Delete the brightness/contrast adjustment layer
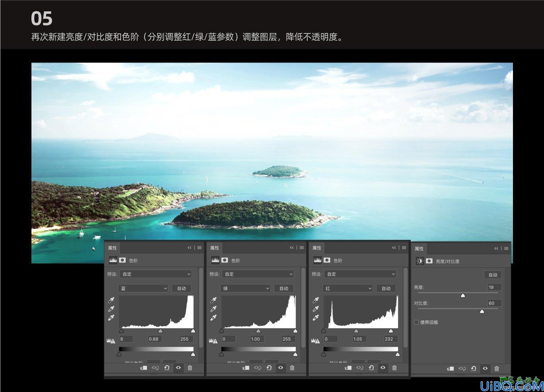 497,369
